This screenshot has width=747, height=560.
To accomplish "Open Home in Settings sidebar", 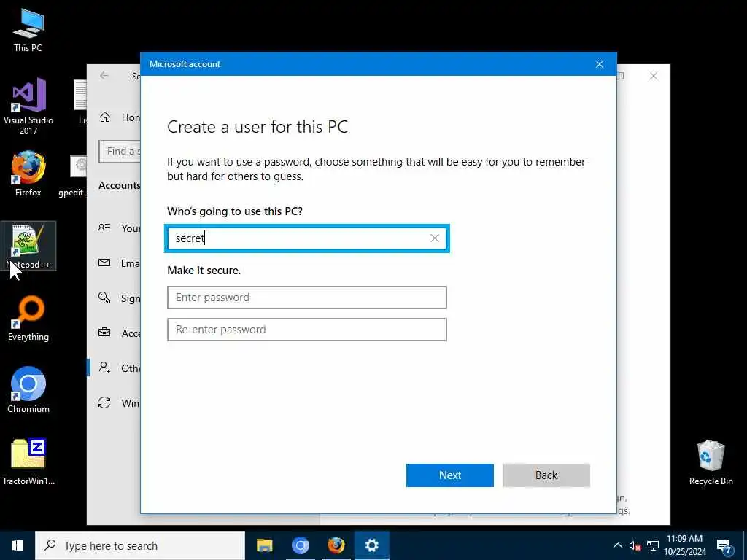I will coord(119,117).
